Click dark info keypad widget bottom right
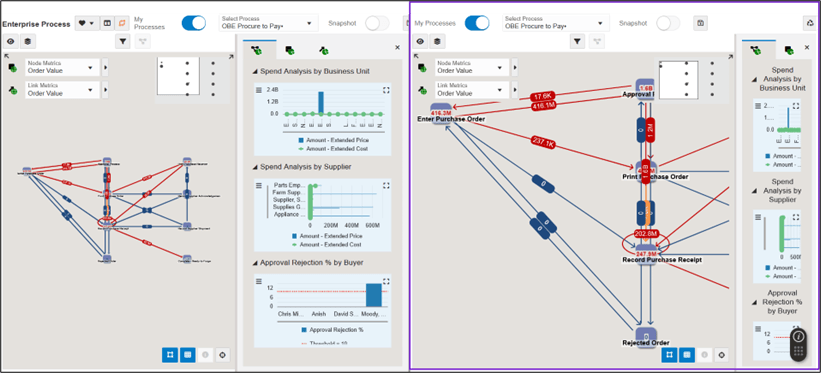The image size is (821, 373). pos(798,344)
